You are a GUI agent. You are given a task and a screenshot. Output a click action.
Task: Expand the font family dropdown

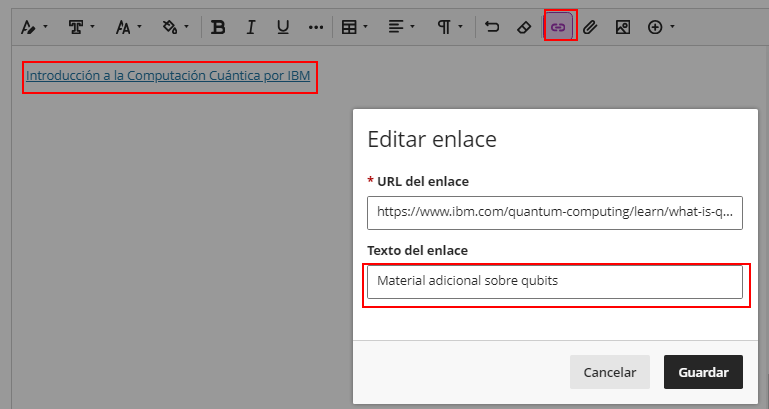tap(81, 27)
